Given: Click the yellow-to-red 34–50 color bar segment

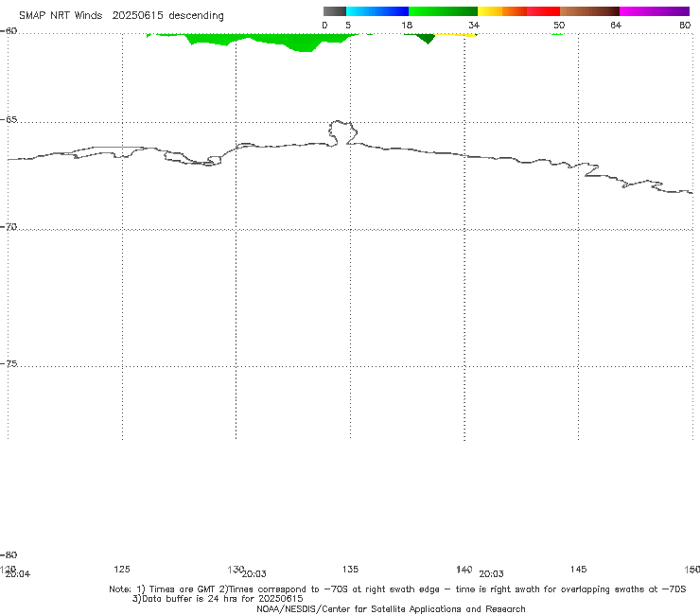Looking at the screenshot, I should (x=518, y=11).
